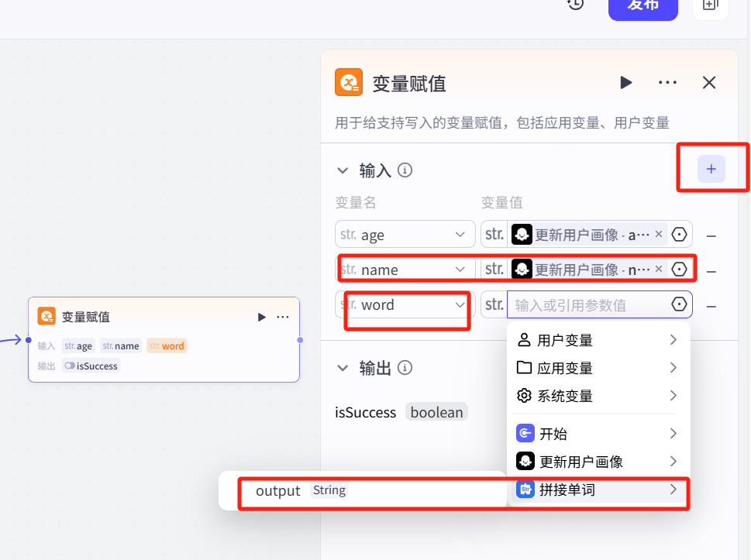The image size is (751, 560).
Task: Expand the 开始 node menu entry
Action: [x=598, y=434]
